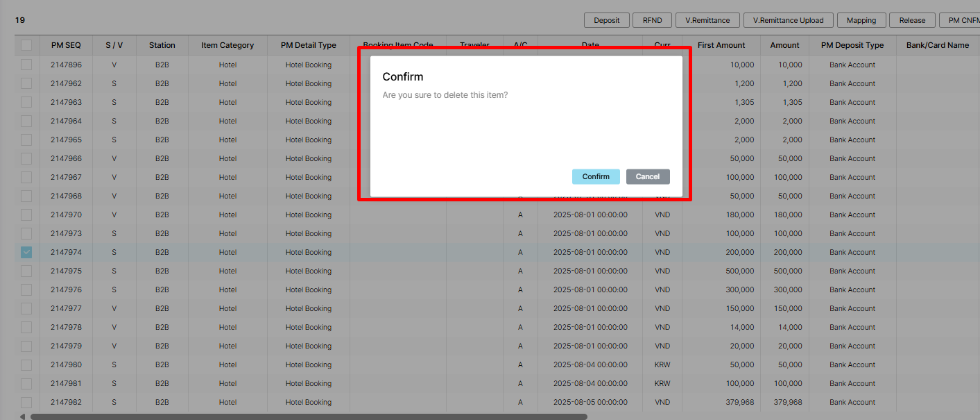Click the 14,000 Amount cell
Image resolution: width=980 pixels, height=420 pixels.
[785, 327]
